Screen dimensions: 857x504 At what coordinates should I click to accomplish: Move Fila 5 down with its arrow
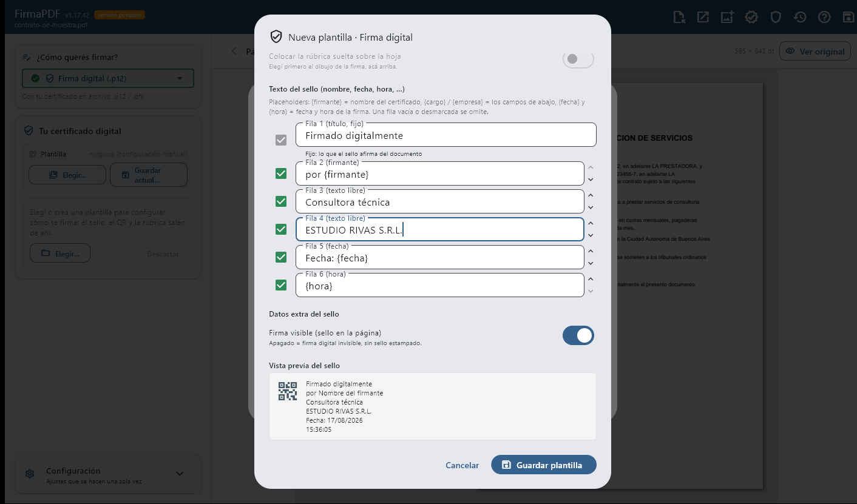tap(591, 263)
